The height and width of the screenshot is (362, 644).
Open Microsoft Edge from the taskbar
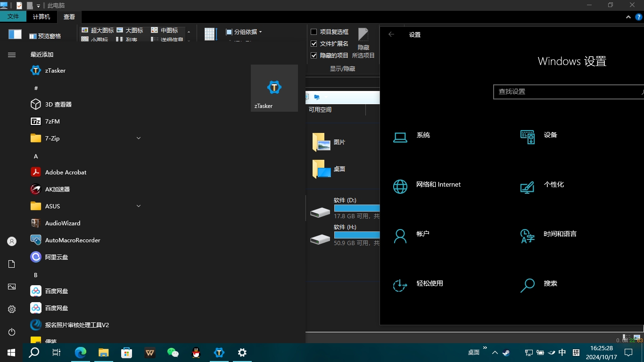pos(81,352)
